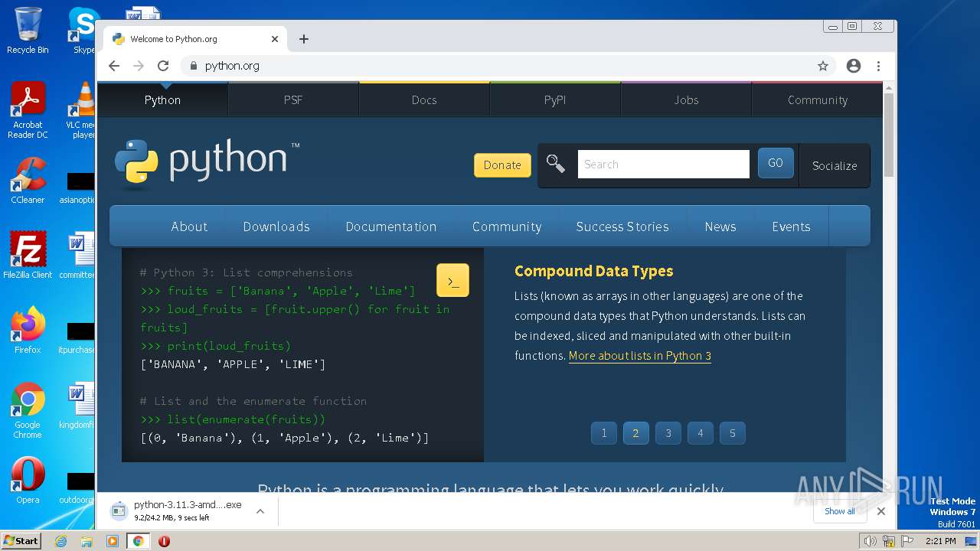Viewport: 980px width, 551px height.
Task: Click the browser forward arrow
Action: pyautogui.click(x=139, y=66)
